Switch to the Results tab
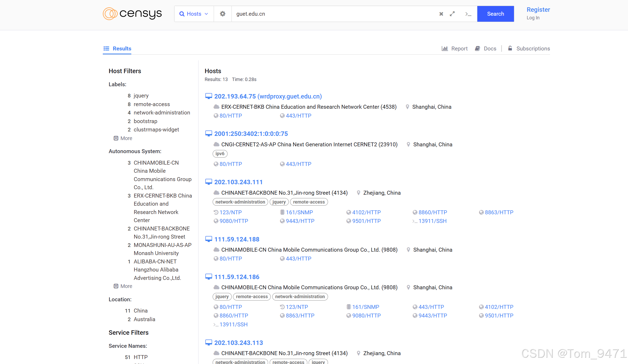Screen dimensions: 628x364 point(117,49)
